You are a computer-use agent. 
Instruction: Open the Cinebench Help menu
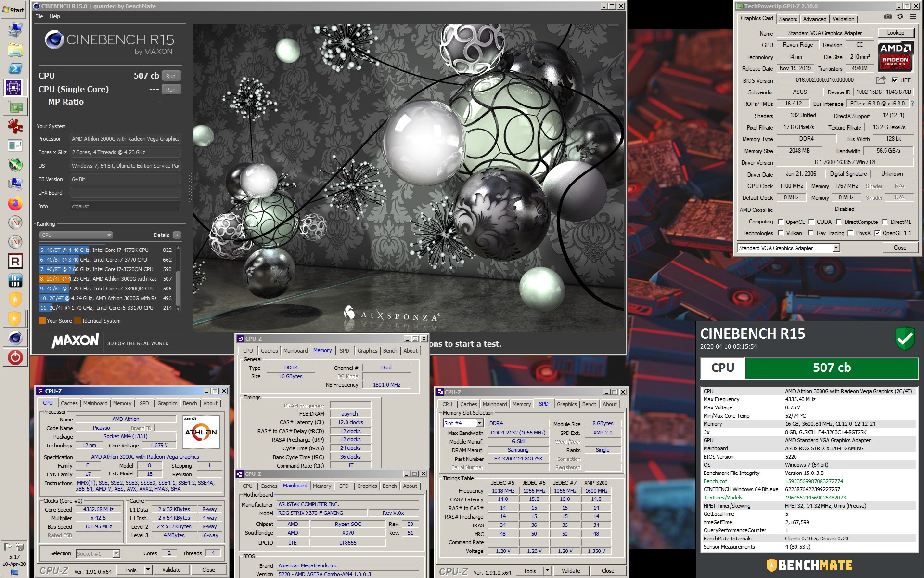(55, 16)
